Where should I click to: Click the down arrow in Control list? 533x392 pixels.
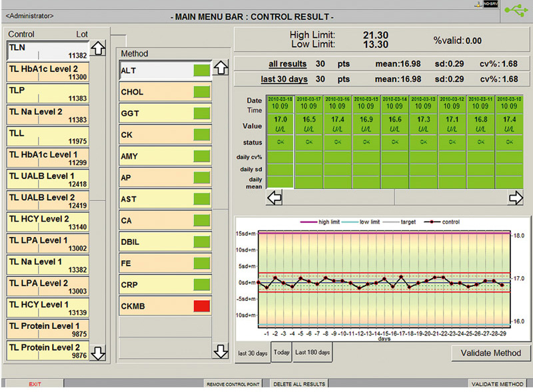pos(98,353)
